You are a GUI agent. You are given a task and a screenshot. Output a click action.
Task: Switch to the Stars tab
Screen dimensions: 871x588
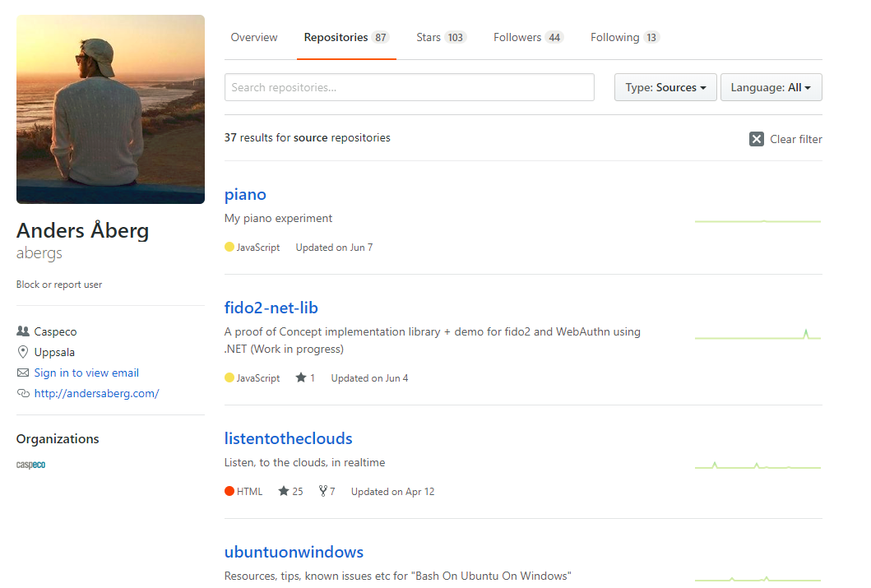click(441, 37)
